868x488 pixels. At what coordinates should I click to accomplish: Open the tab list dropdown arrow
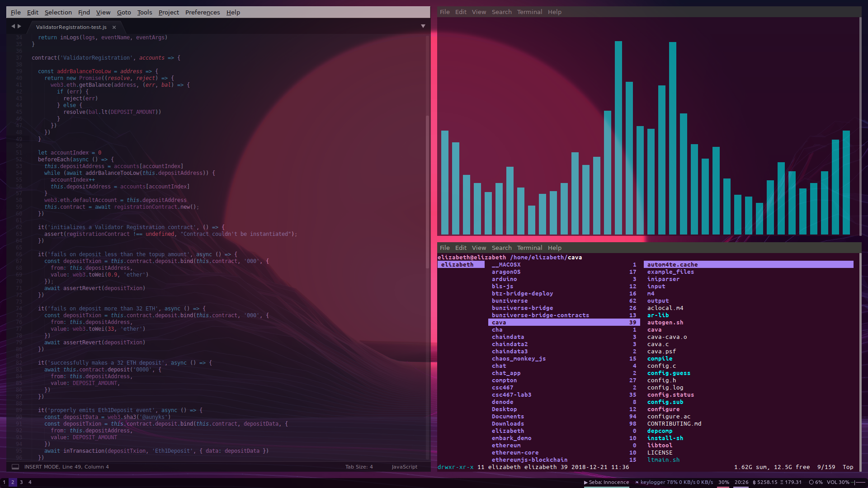coord(423,27)
